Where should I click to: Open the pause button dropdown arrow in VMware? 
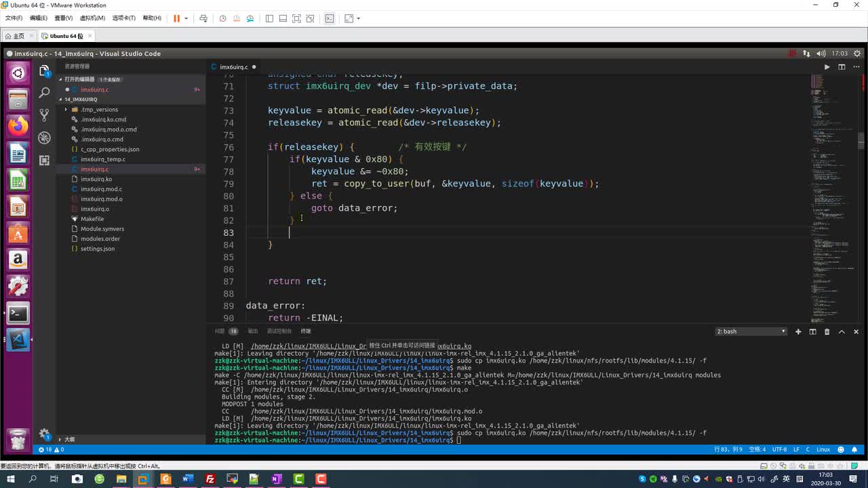pyautogui.click(x=186, y=18)
